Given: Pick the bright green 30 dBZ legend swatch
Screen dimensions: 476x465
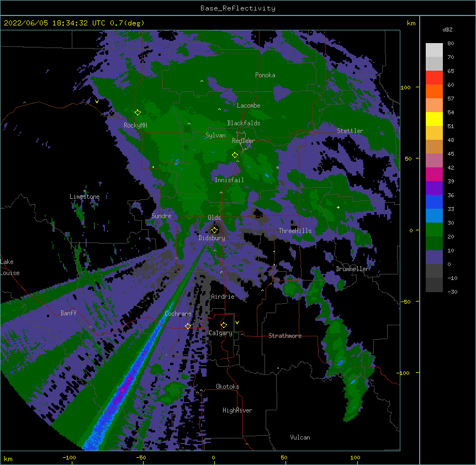Looking at the screenshot, I should (x=434, y=230).
